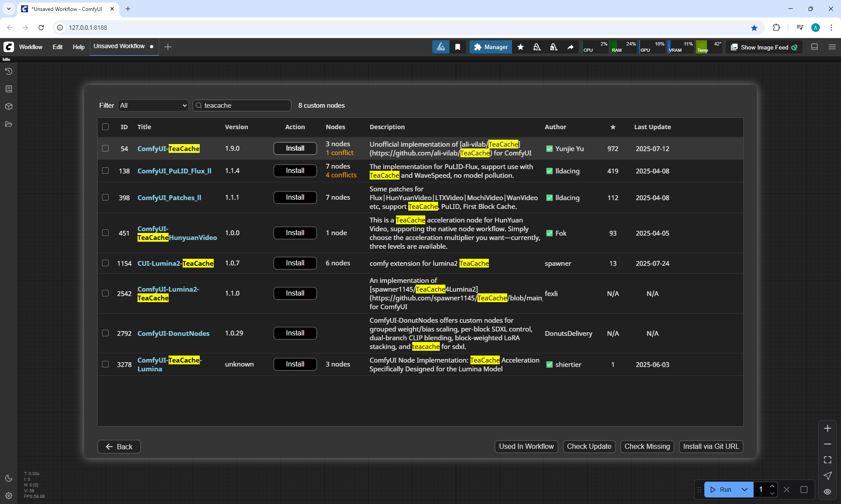This screenshot has height=504, width=841.
Task: Toggle dark theme moon icon
Action: pyautogui.click(x=9, y=478)
